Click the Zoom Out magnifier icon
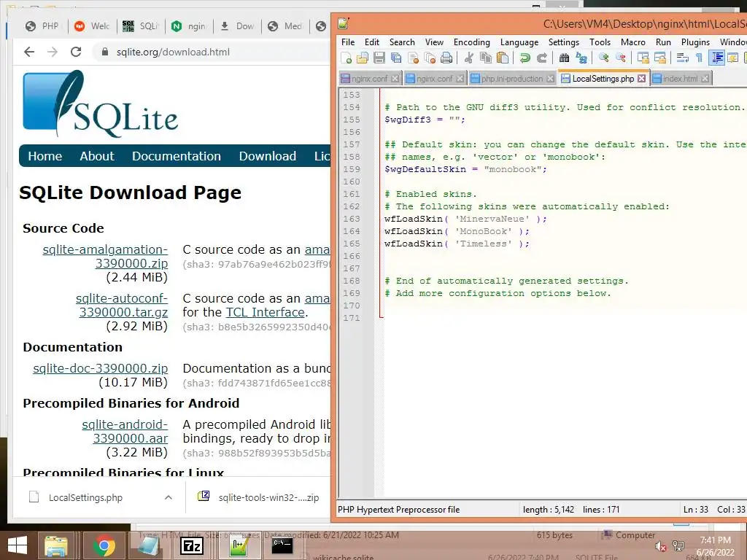 (620, 58)
